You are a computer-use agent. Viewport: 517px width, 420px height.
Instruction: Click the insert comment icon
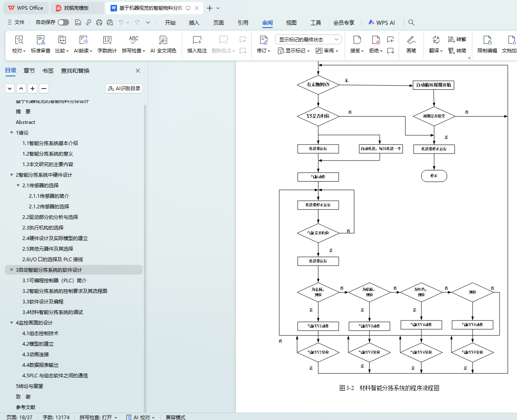(197, 40)
